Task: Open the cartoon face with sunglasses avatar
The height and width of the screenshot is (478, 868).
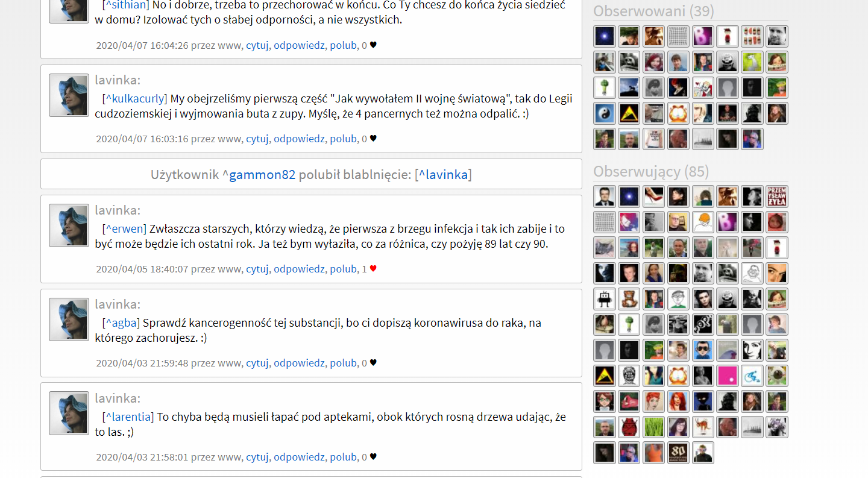Action: [x=703, y=350]
